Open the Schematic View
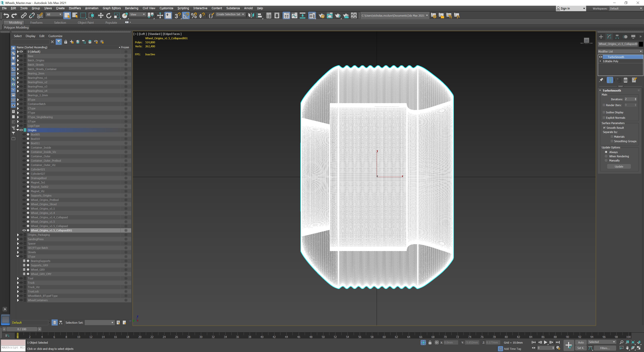This screenshot has width=644, height=352. (x=303, y=15)
